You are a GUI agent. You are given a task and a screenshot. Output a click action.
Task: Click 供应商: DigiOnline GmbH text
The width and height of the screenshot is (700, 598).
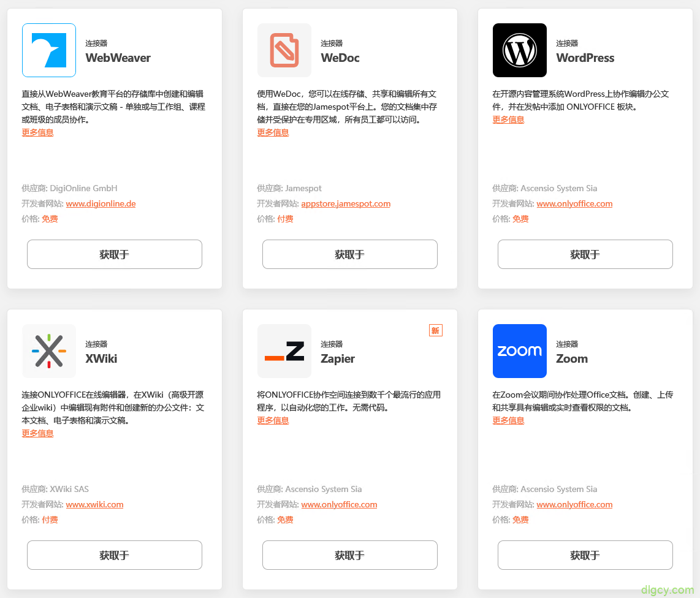pyautogui.click(x=69, y=188)
